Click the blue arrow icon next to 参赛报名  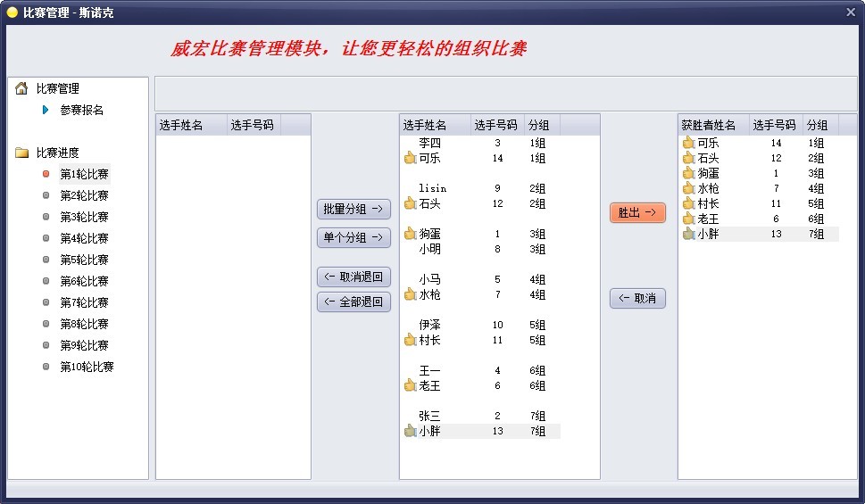46,110
